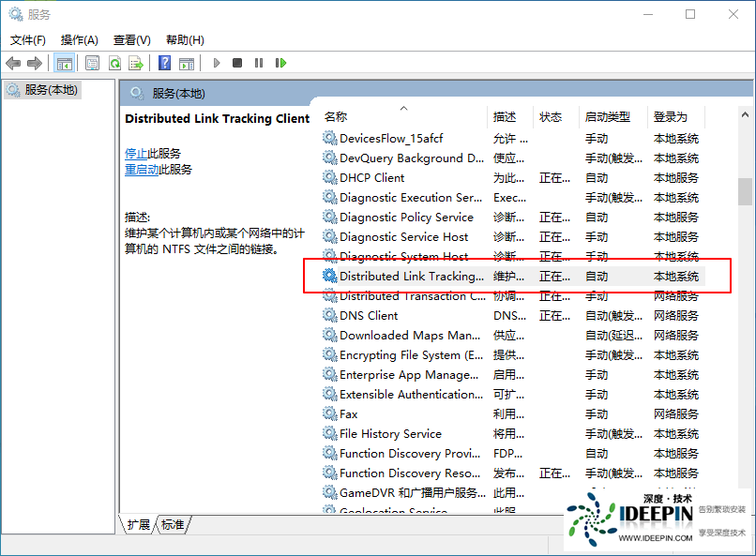The image size is (756, 556).
Task: Click the Start Service play icon
Action: (x=217, y=63)
